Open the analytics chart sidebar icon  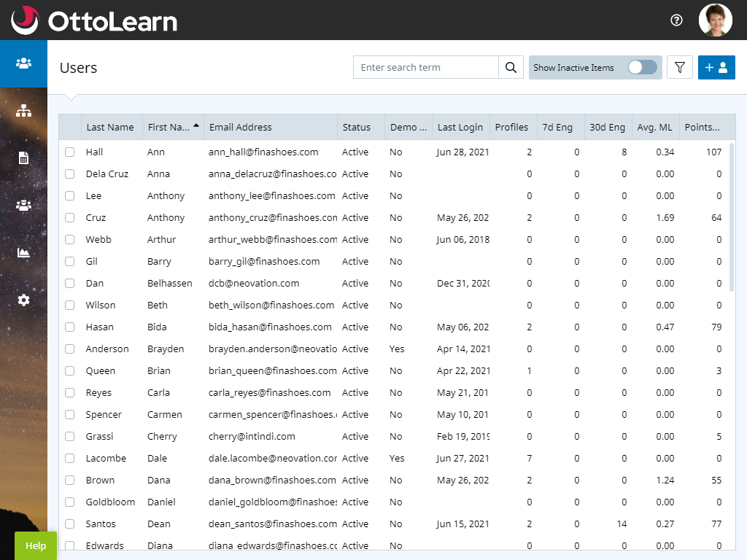tap(23, 252)
